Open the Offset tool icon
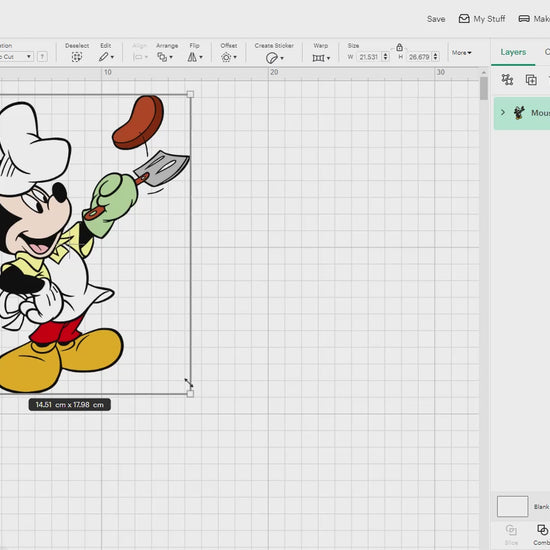 point(226,57)
